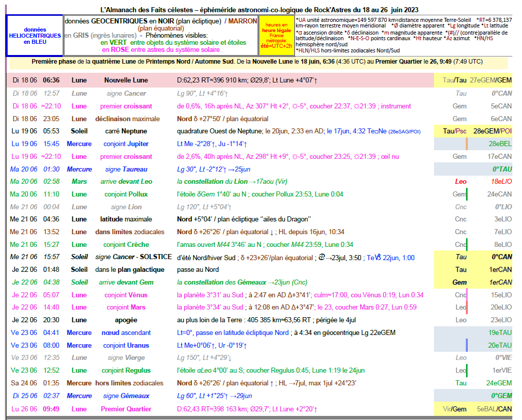
Task: Click "signe Cancer" in the 12:57 Lune row
Action: pyautogui.click(x=126, y=94)
